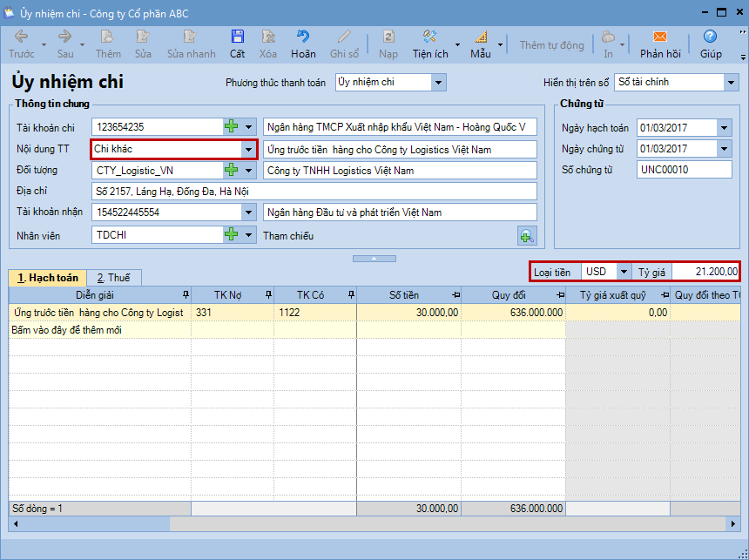Click the Sửa edit toolbar icon
The width and height of the screenshot is (749, 560).
[x=143, y=44]
